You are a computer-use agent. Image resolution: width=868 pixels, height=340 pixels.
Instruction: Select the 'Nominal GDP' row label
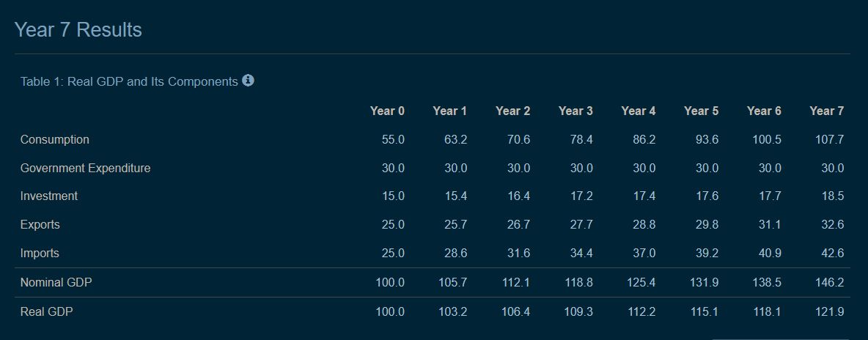coord(56,282)
